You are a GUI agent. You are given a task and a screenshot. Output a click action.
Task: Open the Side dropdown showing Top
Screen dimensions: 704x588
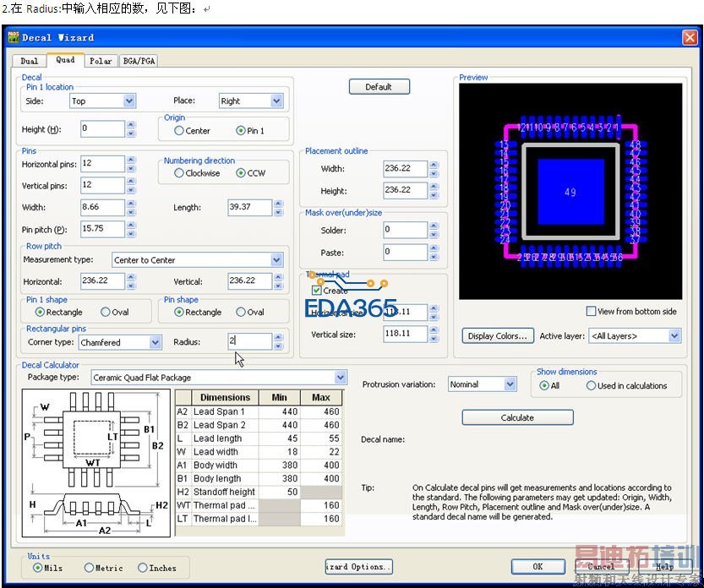pyautogui.click(x=129, y=101)
